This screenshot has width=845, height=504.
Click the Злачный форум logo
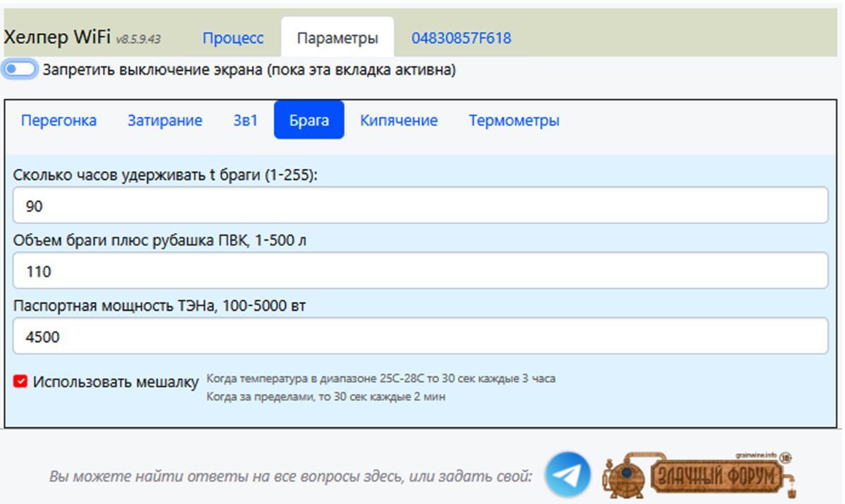tap(701, 475)
